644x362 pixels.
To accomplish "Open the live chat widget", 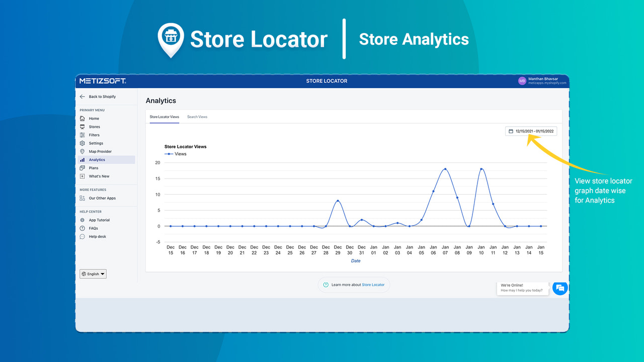I will (x=560, y=288).
